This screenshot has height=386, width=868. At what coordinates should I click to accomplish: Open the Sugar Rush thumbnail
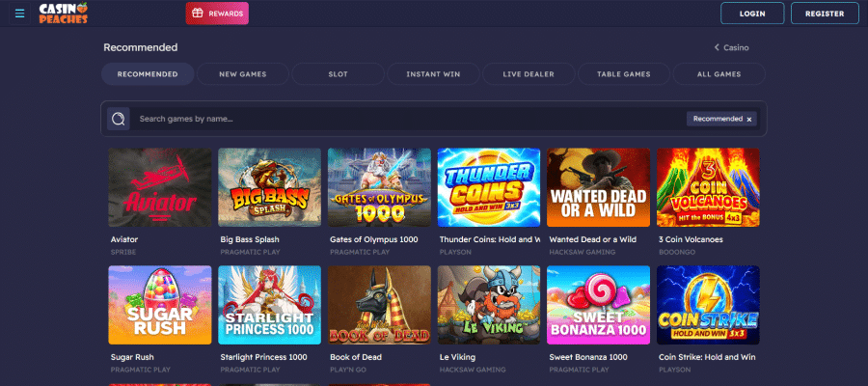pyautogui.click(x=160, y=305)
